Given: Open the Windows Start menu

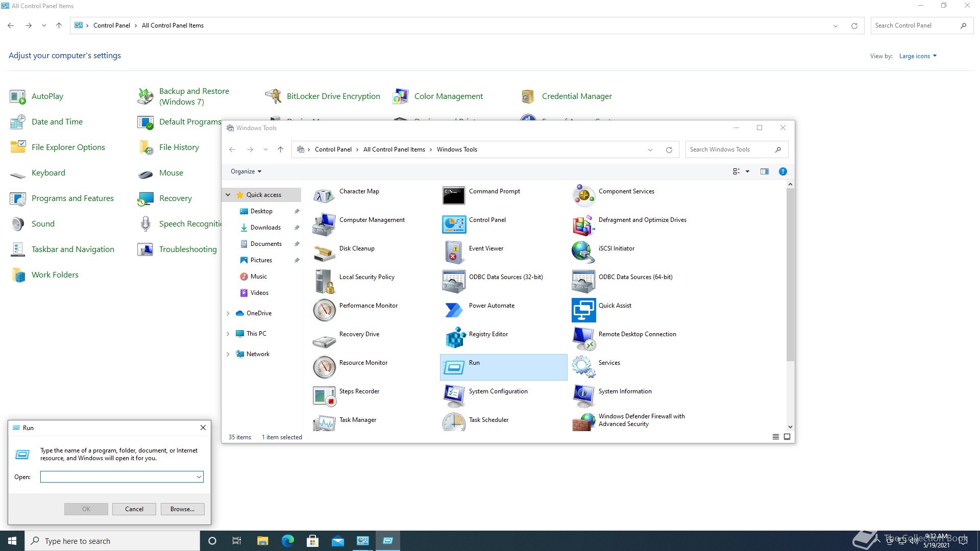Looking at the screenshot, I should click(x=12, y=541).
